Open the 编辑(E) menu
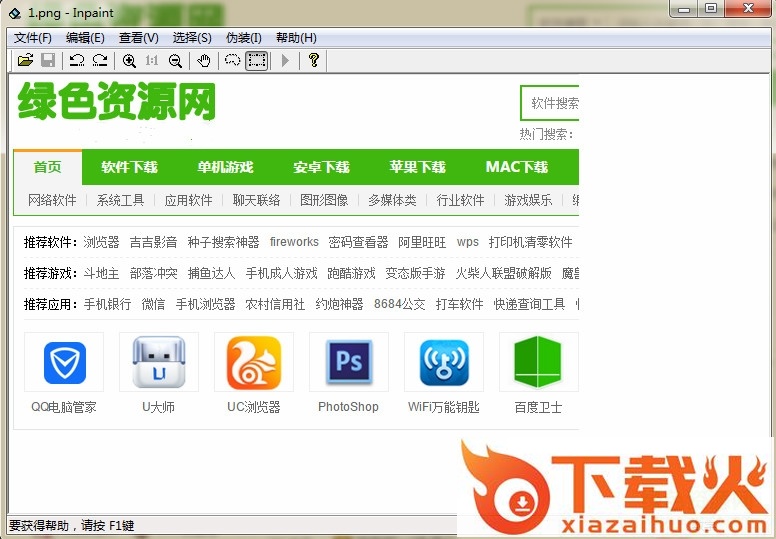The width and height of the screenshot is (776, 539). tap(85, 38)
